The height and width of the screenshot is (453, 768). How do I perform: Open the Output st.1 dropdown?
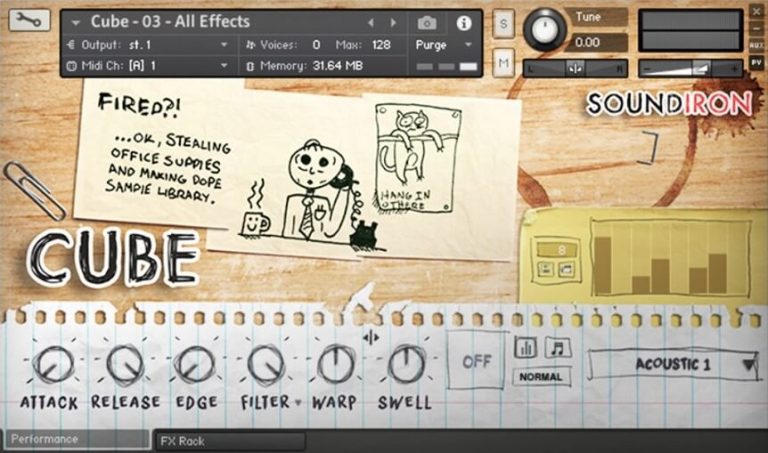pyautogui.click(x=150, y=45)
